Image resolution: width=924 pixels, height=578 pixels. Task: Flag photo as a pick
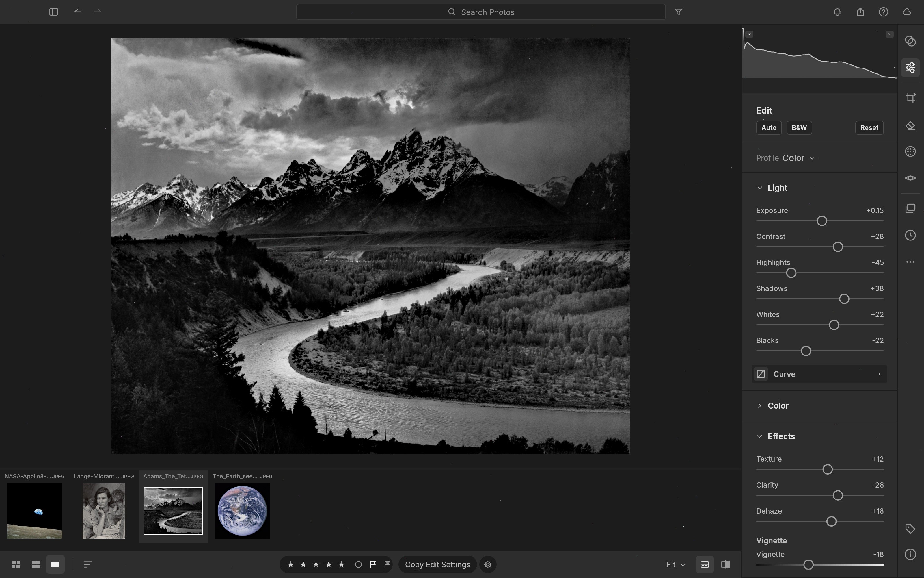click(x=373, y=564)
